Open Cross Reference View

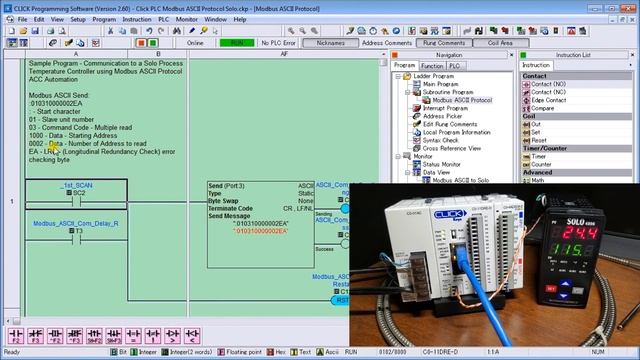pos(452,148)
